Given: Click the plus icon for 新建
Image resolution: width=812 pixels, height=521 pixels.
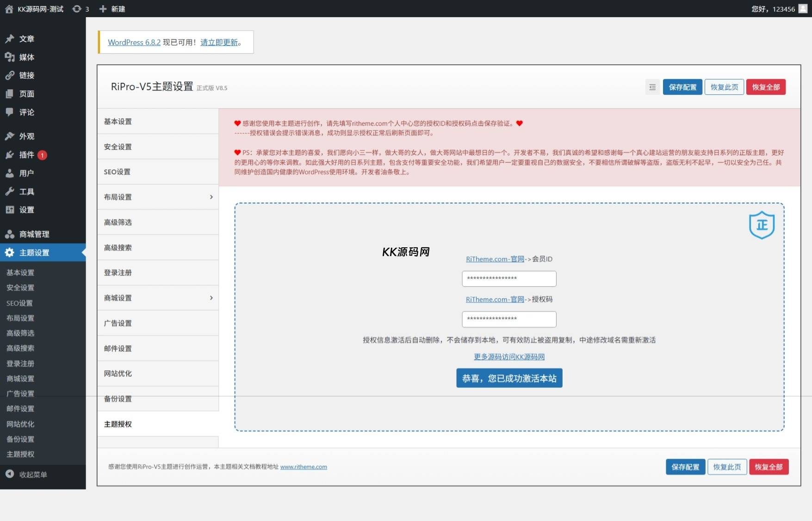Looking at the screenshot, I should pos(103,9).
